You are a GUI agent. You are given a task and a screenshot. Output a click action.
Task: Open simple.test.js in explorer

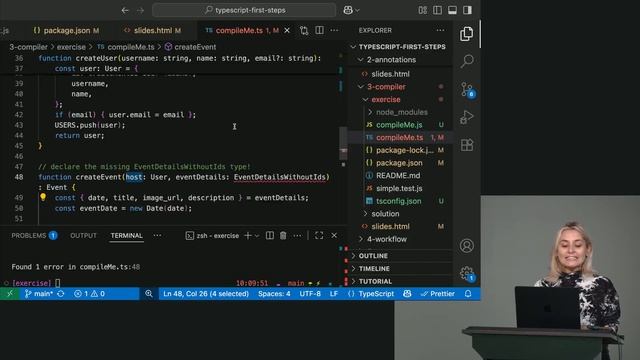point(399,188)
